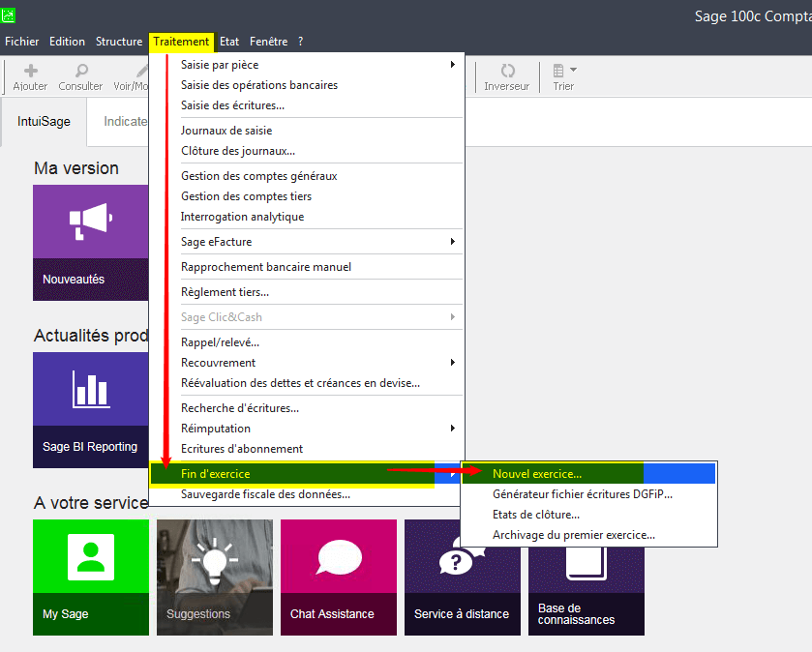Click the Ajouter plus icon
The image size is (812, 652).
(31, 72)
